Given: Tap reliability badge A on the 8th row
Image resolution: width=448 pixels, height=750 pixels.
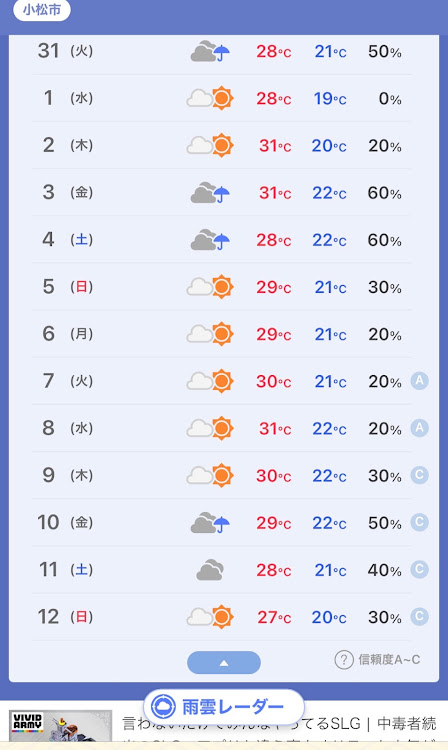Looking at the screenshot, I should pos(419,428).
